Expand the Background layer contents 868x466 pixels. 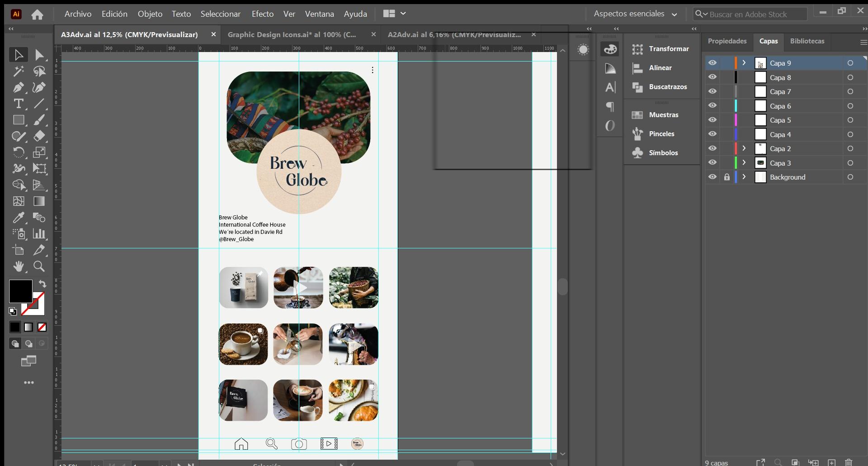[x=744, y=177]
